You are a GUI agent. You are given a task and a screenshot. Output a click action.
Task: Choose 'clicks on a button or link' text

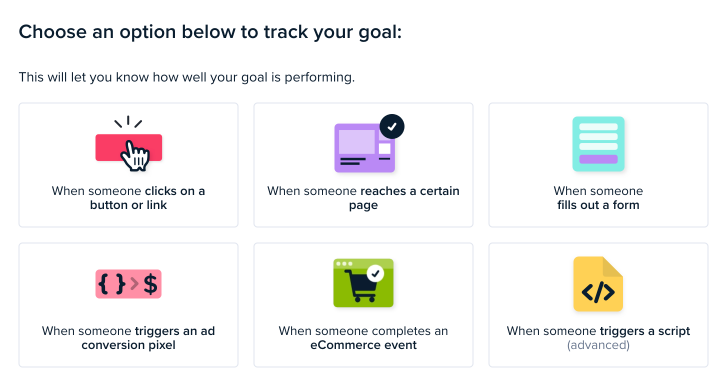[147, 198]
